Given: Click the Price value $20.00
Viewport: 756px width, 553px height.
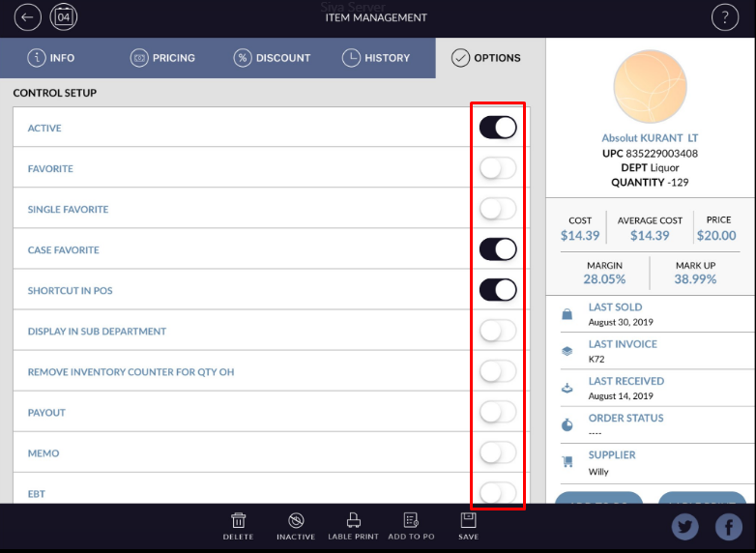Looking at the screenshot, I should [x=715, y=235].
